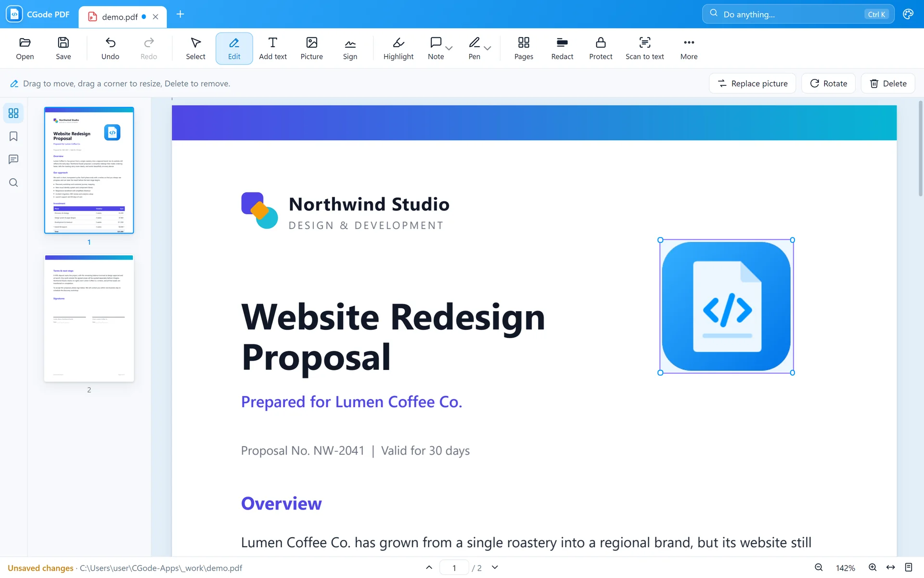Expand the Note tool dropdown arrow

[449, 48]
